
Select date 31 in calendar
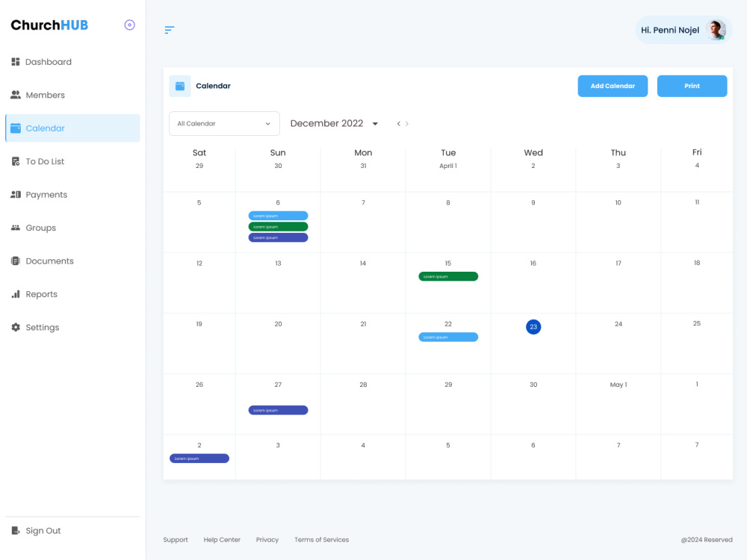363,166
